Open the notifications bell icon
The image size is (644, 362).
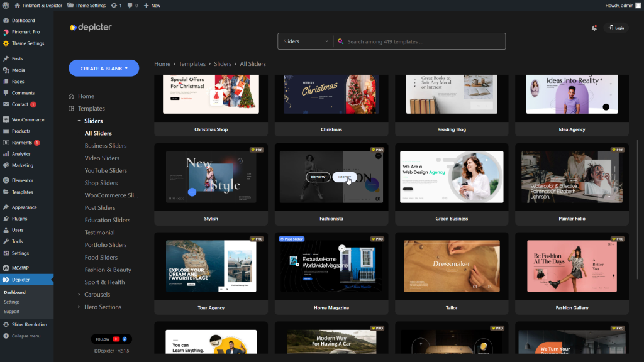(x=594, y=28)
